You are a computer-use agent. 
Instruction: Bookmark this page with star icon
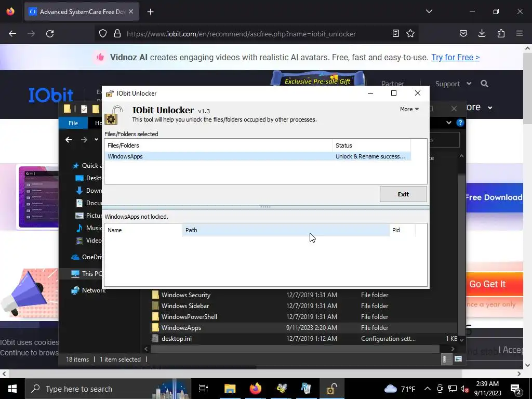(x=410, y=34)
